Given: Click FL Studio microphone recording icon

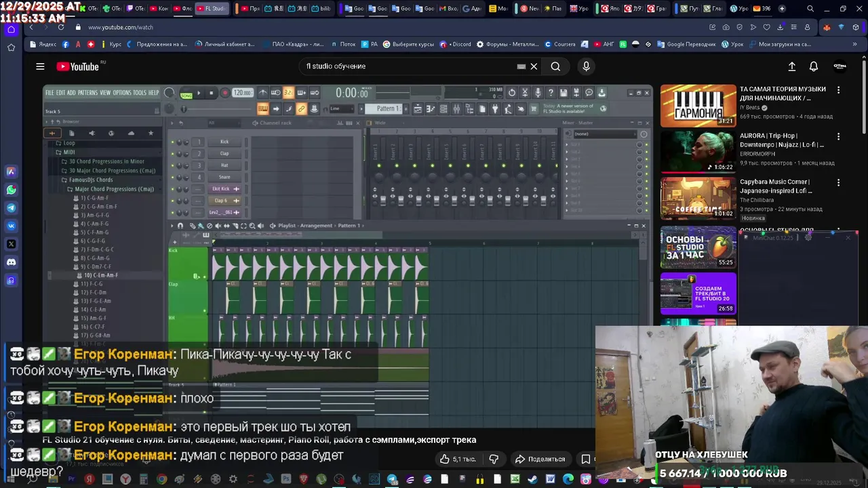Looking at the screenshot, I should point(538,92).
